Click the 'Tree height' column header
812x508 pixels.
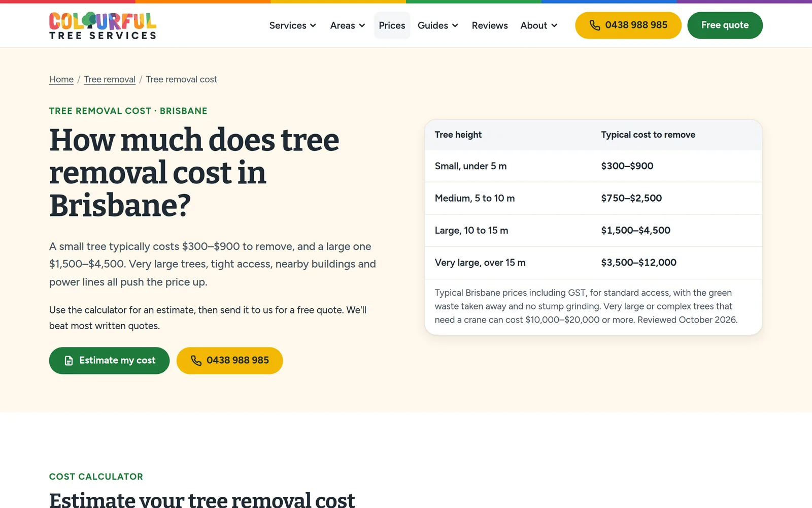pos(458,135)
